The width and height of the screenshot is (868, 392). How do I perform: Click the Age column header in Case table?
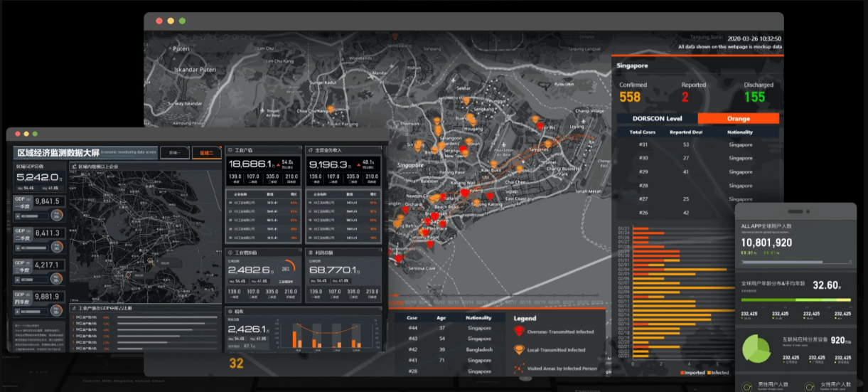point(443,318)
